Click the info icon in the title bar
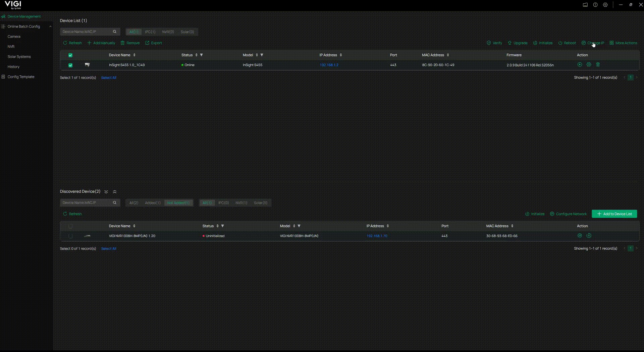The image size is (644, 352). 595,5
